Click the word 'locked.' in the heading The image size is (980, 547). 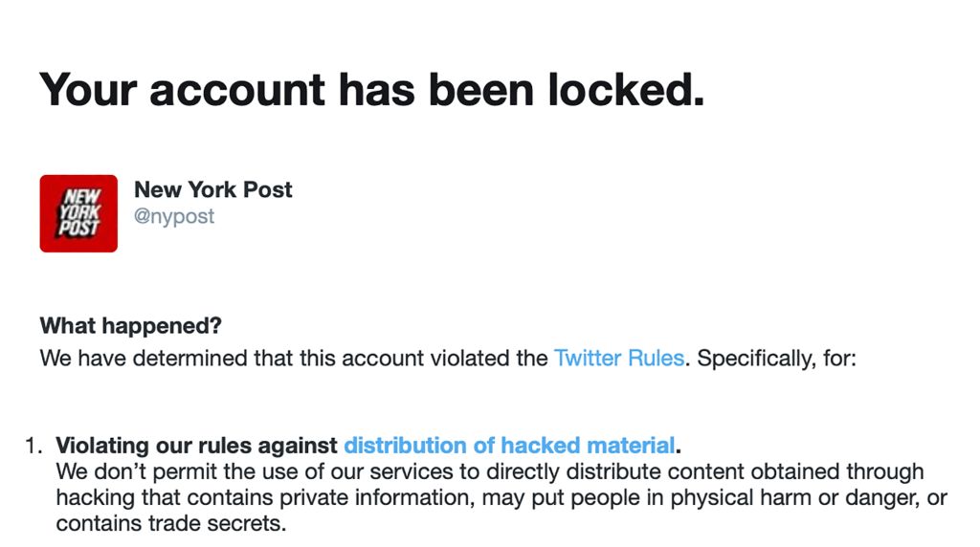[626, 90]
